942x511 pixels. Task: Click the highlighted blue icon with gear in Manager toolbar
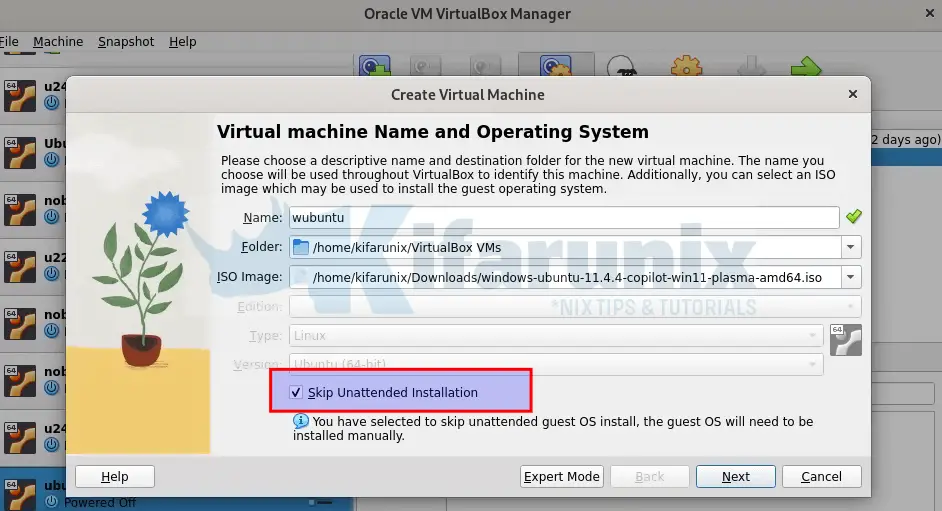click(556, 65)
